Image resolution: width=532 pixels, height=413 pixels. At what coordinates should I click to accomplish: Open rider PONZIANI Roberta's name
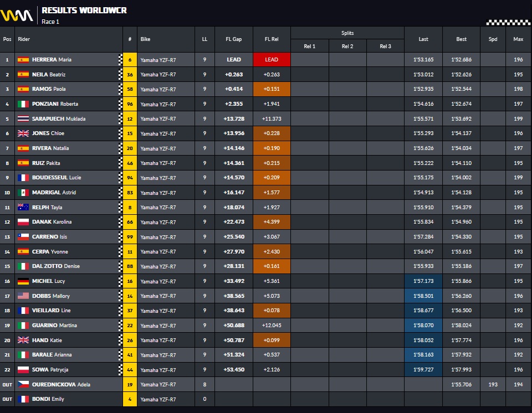pos(55,104)
